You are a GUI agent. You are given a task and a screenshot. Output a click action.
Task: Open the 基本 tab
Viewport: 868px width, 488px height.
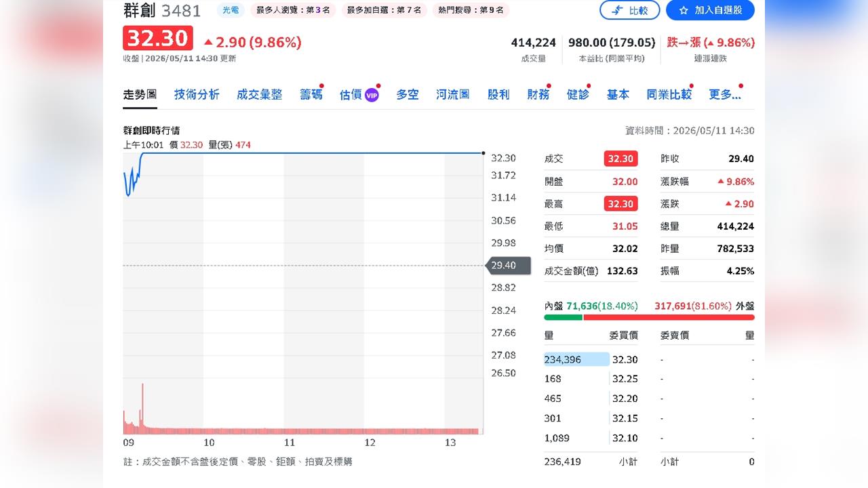coord(618,95)
